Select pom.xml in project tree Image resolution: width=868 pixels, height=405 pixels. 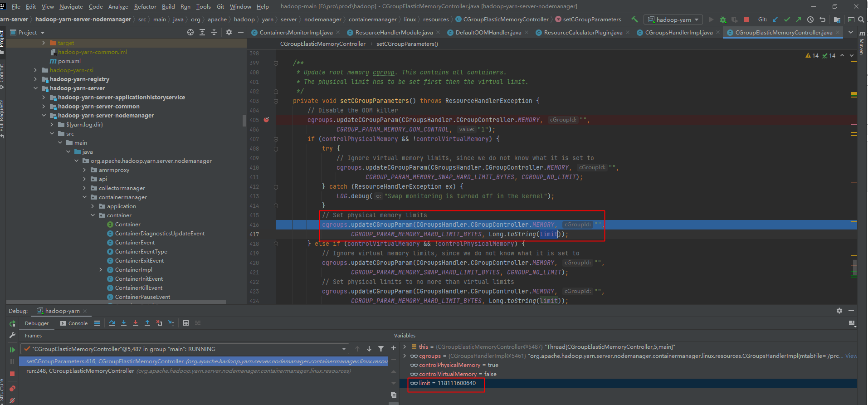[x=69, y=61]
